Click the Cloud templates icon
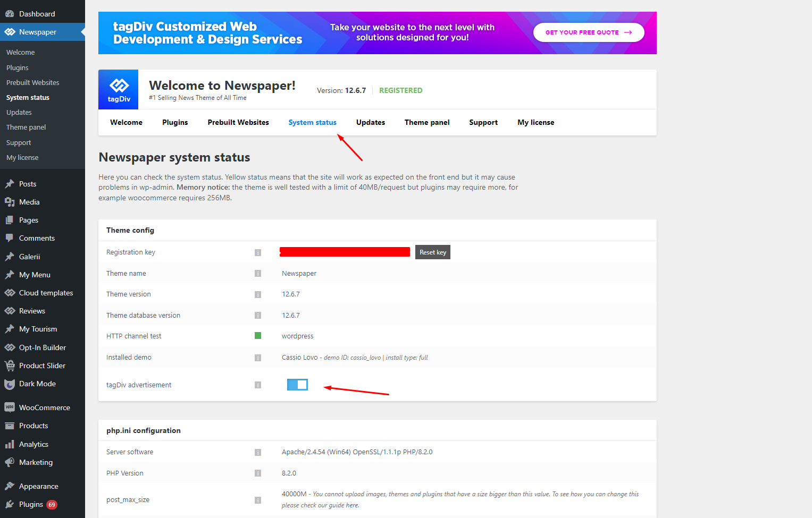This screenshot has height=518, width=812. click(x=10, y=293)
